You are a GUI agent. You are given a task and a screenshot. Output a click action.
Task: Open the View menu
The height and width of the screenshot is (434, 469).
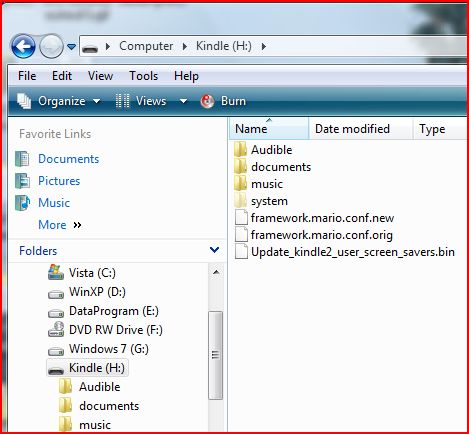pos(100,76)
